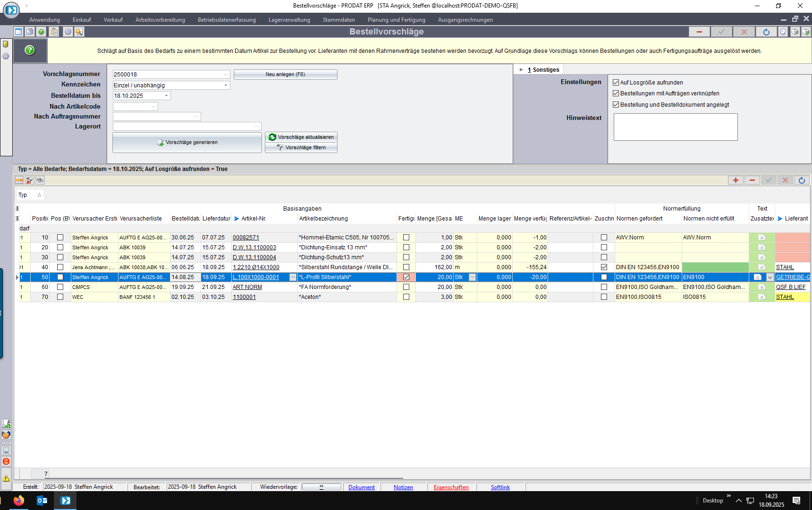The height and width of the screenshot is (510, 812).
Task: Open the Eigenschaften link
Action: 451,487
